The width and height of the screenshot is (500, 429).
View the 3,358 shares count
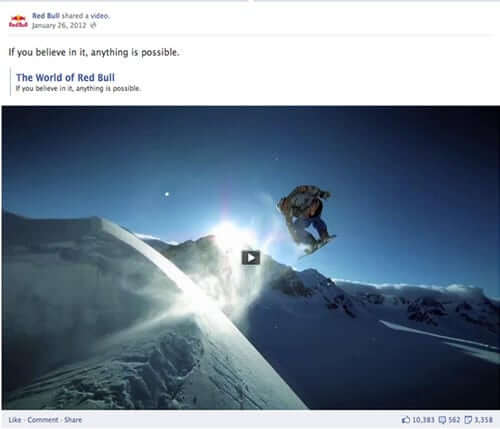click(x=483, y=420)
